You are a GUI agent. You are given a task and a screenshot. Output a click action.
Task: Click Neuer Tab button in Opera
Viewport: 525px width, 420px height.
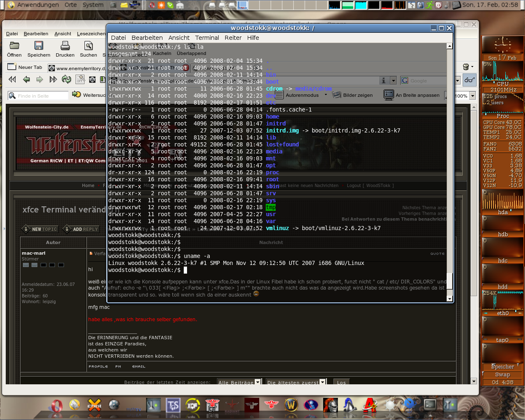(25, 67)
